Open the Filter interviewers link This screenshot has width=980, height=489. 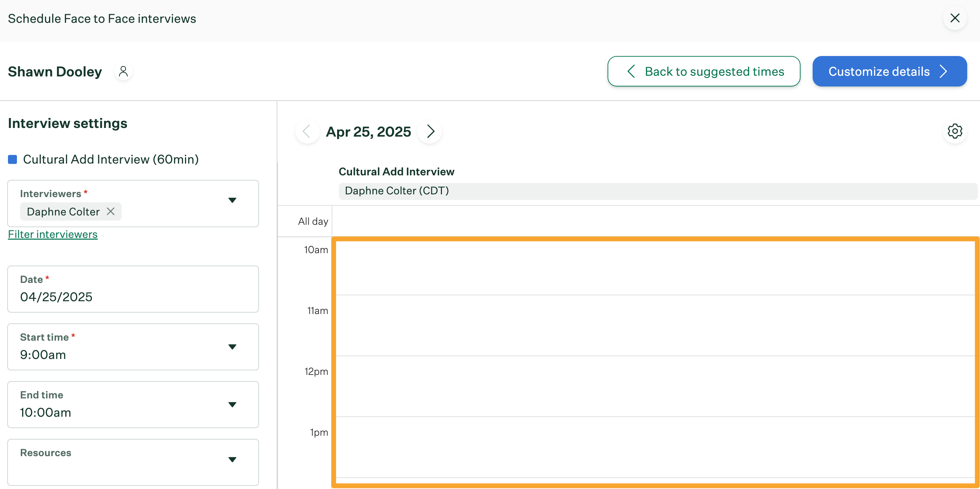[53, 234]
